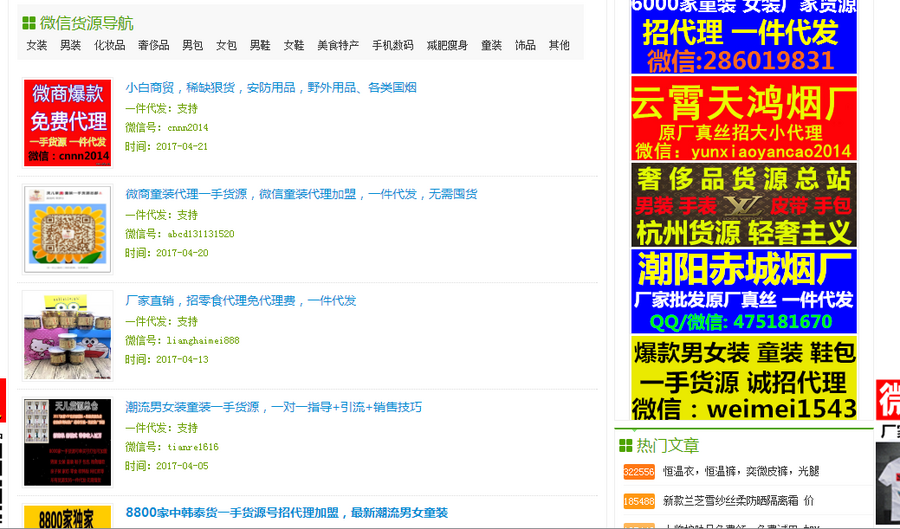900x529 pixels.
Task: Select the 饰品 category
Action: click(525, 45)
